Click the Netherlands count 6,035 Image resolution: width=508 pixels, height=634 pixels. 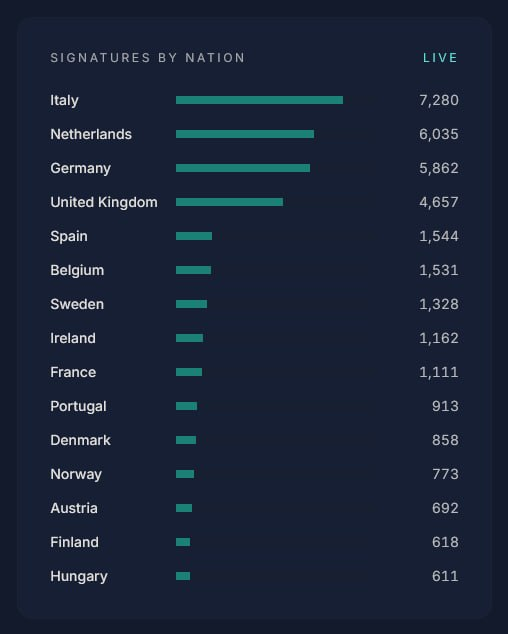coord(439,134)
